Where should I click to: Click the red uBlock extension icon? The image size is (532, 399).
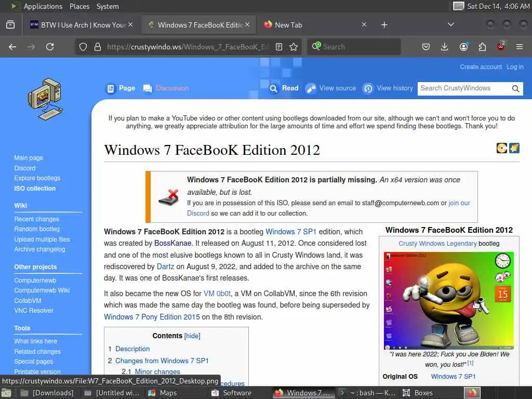tap(501, 46)
